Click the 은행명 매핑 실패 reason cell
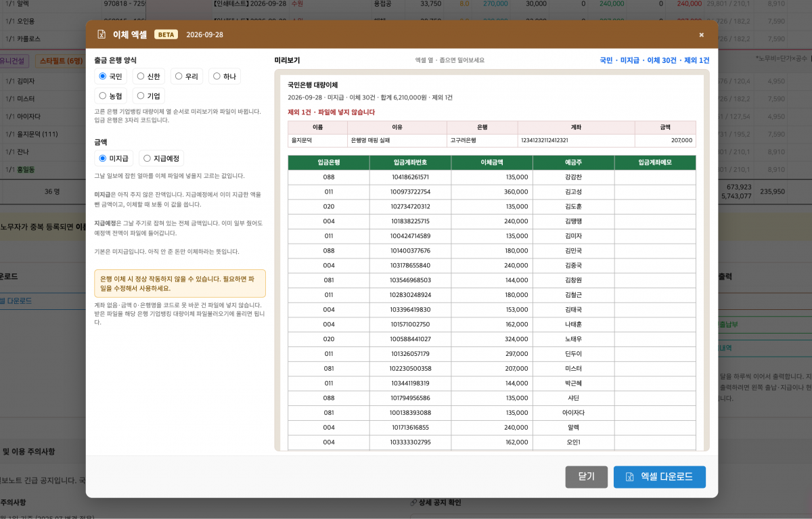 [397, 141]
